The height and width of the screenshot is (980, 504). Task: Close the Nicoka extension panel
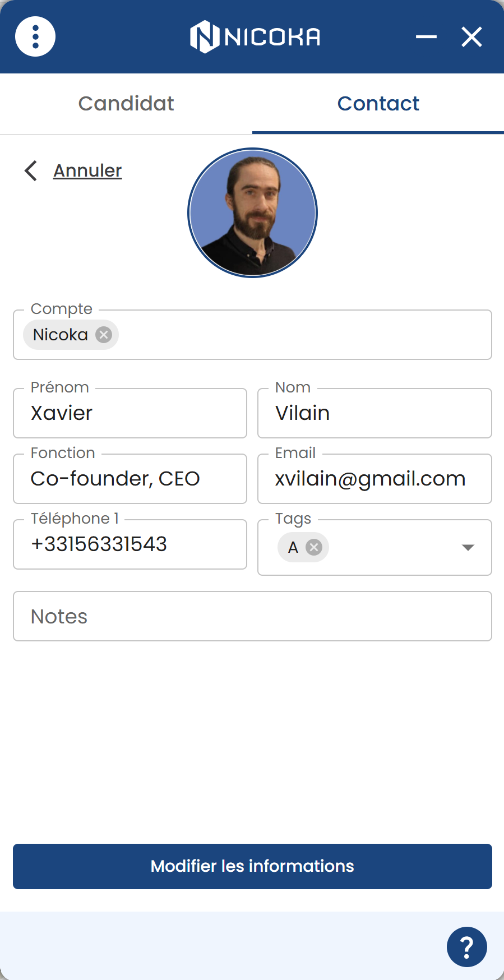471,37
